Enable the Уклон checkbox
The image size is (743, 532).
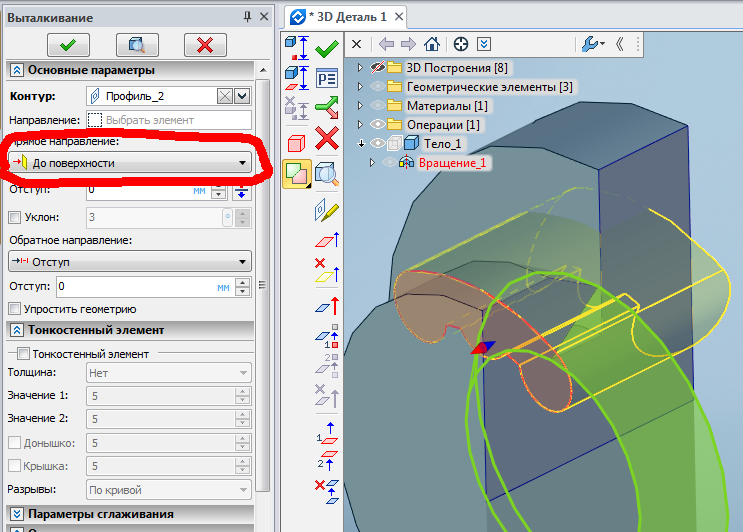[x=15, y=217]
